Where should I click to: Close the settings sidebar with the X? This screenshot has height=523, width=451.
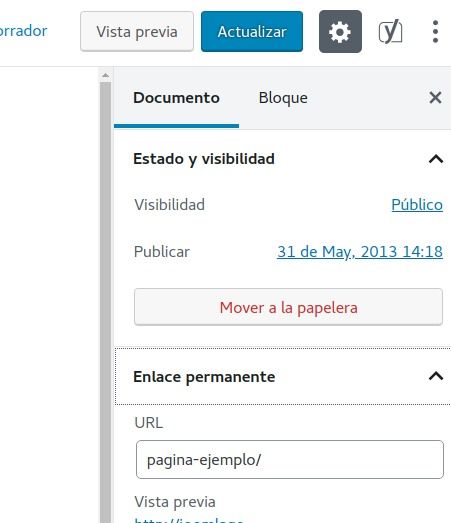(x=435, y=98)
